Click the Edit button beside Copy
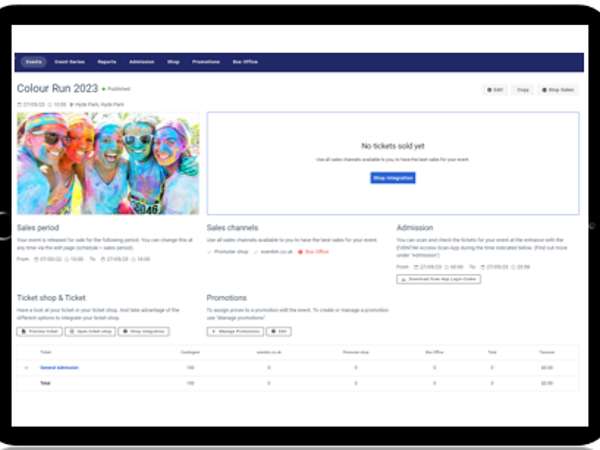600x450 pixels. (x=494, y=90)
